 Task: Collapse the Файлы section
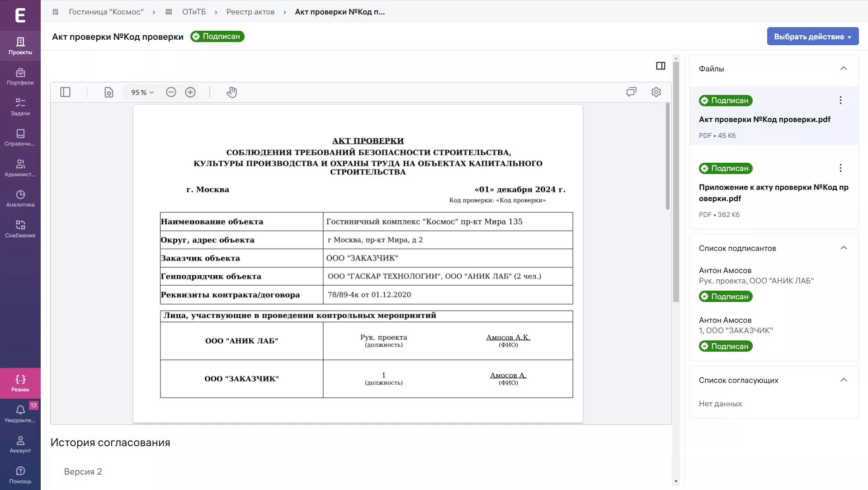click(x=843, y=68)
